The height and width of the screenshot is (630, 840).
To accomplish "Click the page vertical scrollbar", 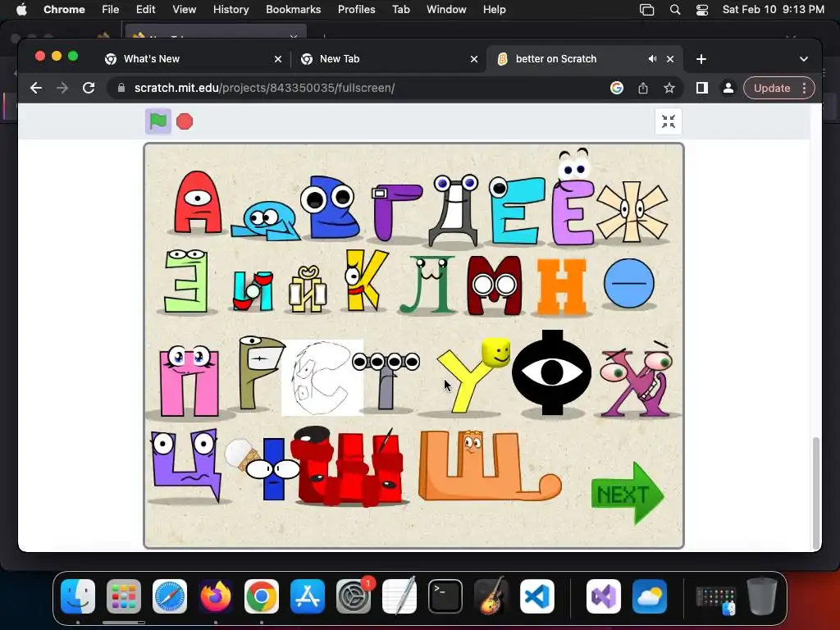I will click(x=816, y=492).
